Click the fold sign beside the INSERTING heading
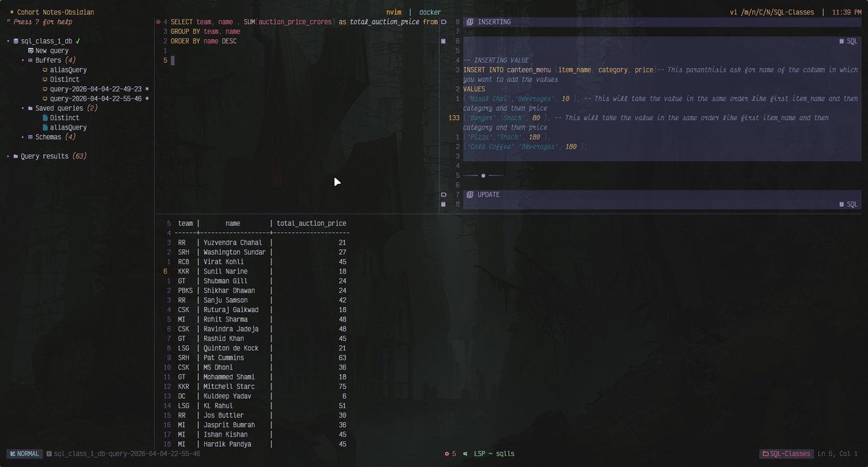 click(443, 22)
